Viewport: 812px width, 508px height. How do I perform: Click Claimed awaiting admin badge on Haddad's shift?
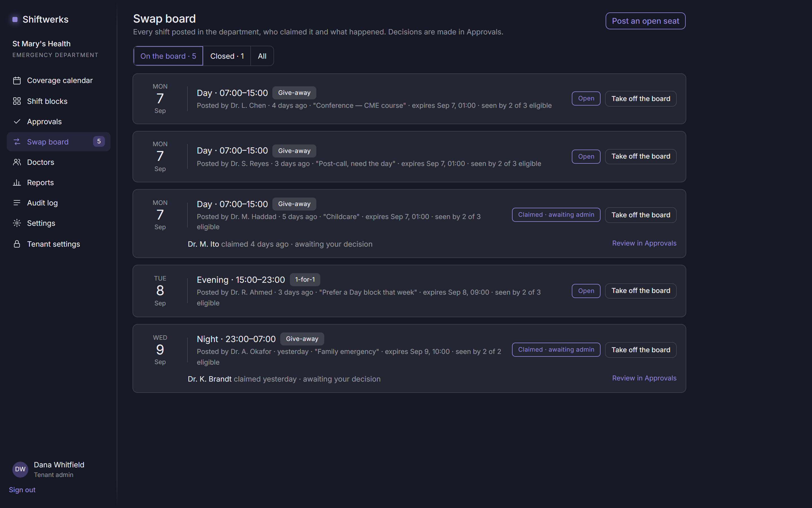(x=556, y=215)
